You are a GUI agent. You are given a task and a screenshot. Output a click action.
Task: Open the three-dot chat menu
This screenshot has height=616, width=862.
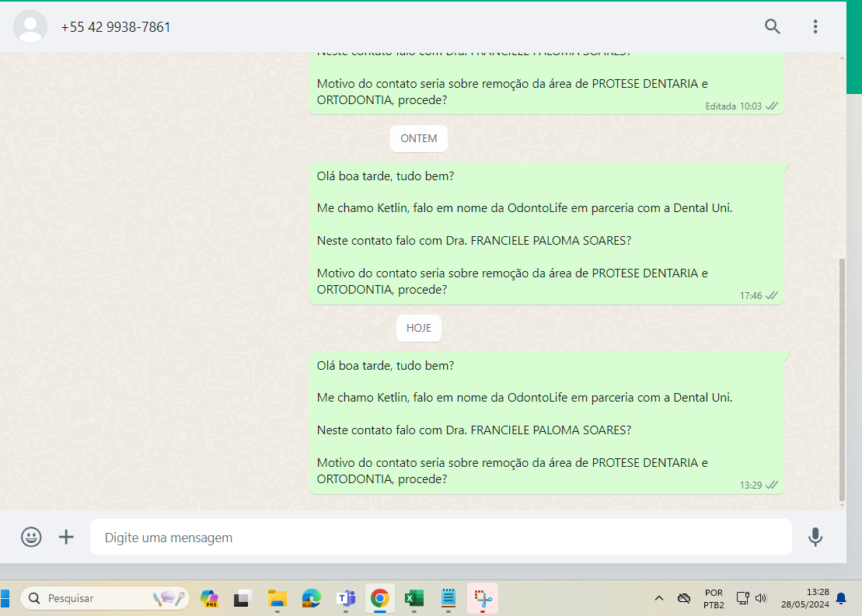click(x=815, y=26)
